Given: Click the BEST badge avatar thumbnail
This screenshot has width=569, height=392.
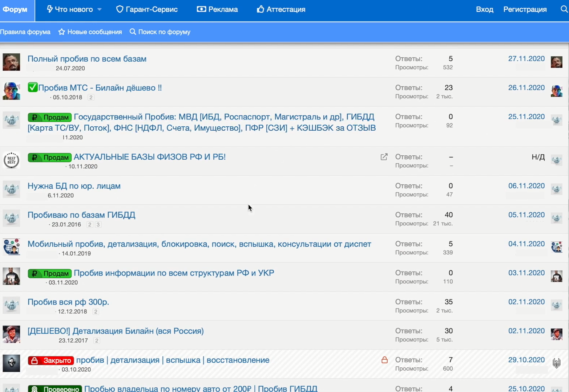Looking at the screenshot, I should [x=11, y=160].
